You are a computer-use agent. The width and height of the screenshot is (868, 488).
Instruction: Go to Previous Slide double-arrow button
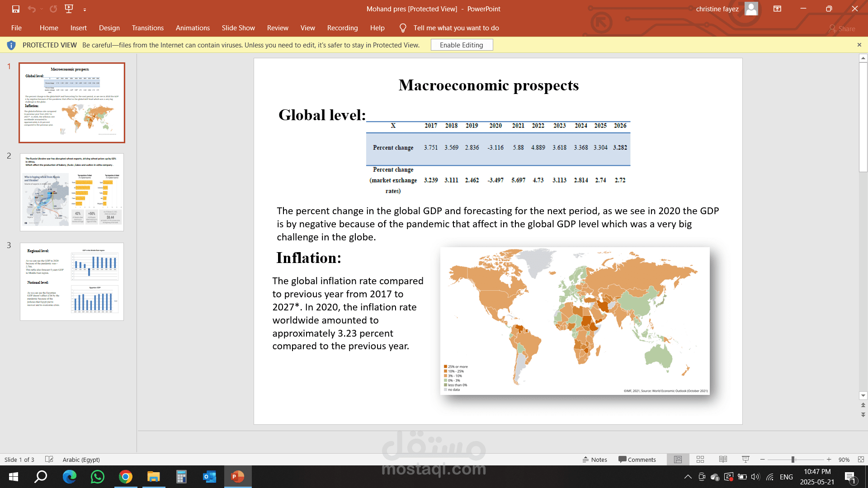[x=863, y=405]
